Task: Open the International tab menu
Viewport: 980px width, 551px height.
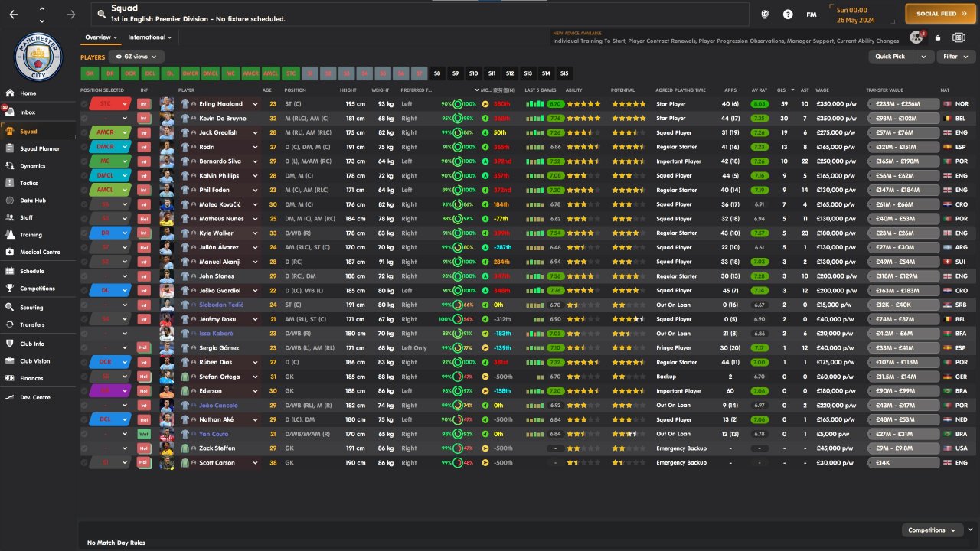Action: tap(149, 37)
